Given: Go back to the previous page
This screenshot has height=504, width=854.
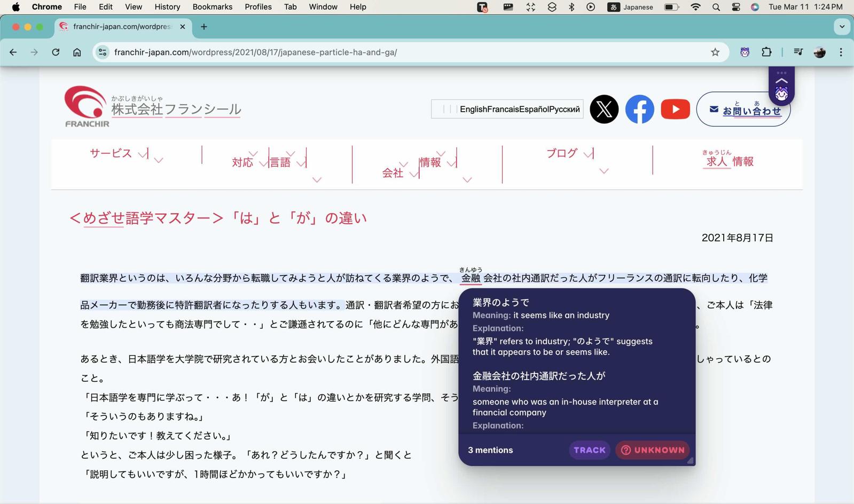Looking at the screenshot, I should 13,52.
